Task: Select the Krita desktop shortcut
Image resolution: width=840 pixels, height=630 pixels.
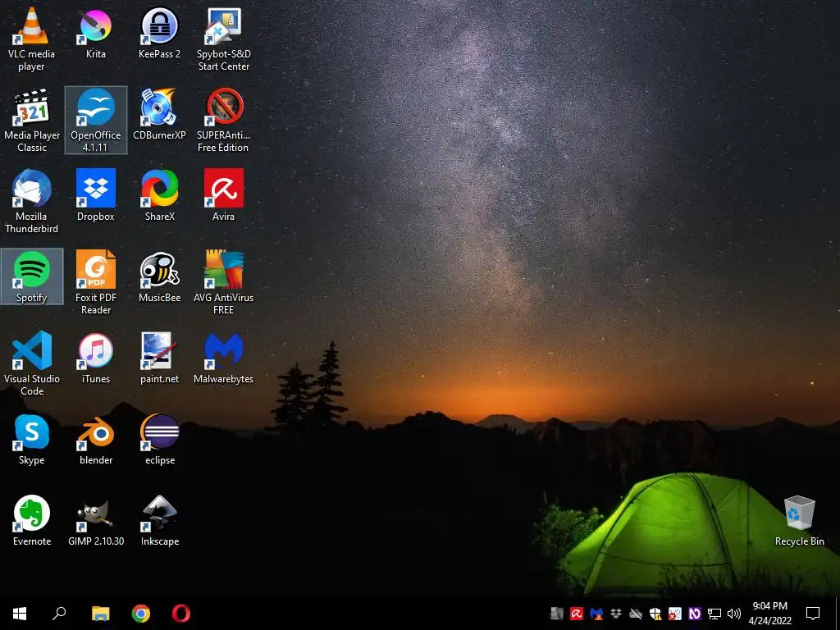Action: tap(95, 33)
